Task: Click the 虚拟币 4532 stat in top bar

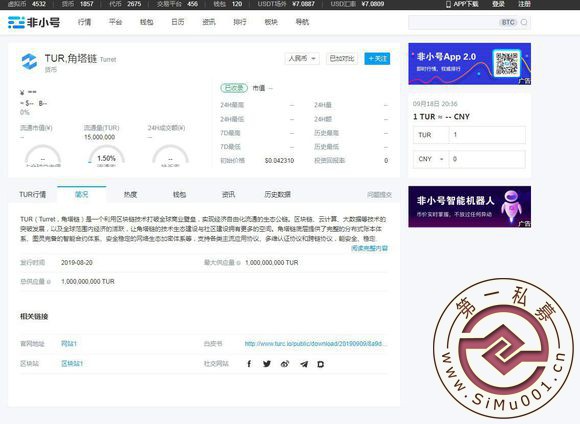Action: coord(28,4)
